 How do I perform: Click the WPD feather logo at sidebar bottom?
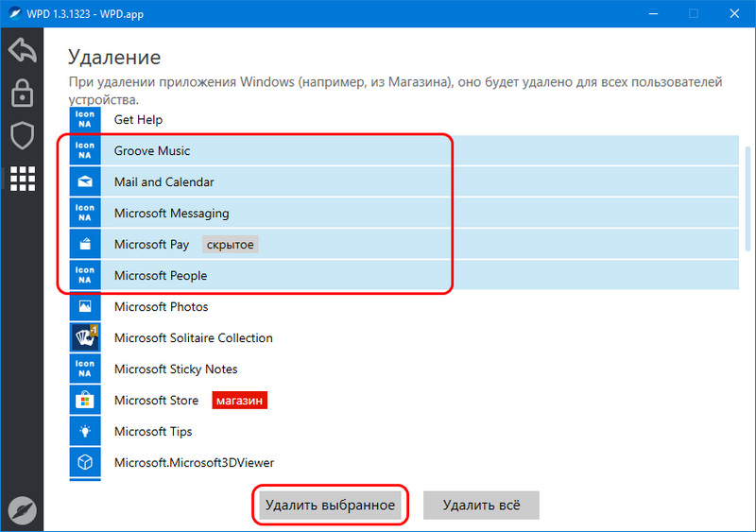click(x=22, y=510)
